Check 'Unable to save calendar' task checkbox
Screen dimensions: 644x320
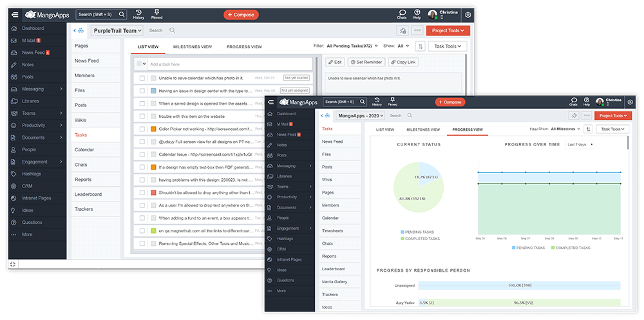pos(142,78)
